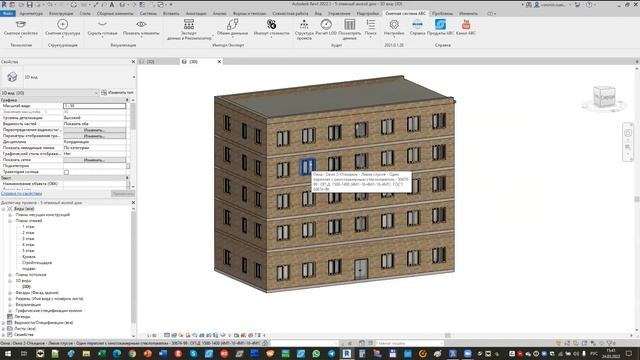The height and width of the screenshot is (360, 640).
Task: Open the Настройки gear icon
Action: [394, 24]
